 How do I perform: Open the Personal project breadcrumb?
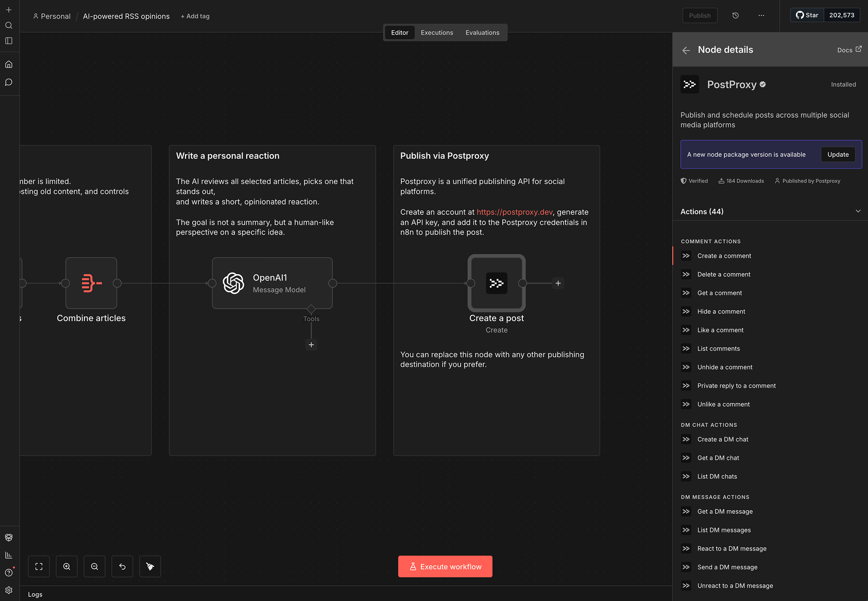52,16
